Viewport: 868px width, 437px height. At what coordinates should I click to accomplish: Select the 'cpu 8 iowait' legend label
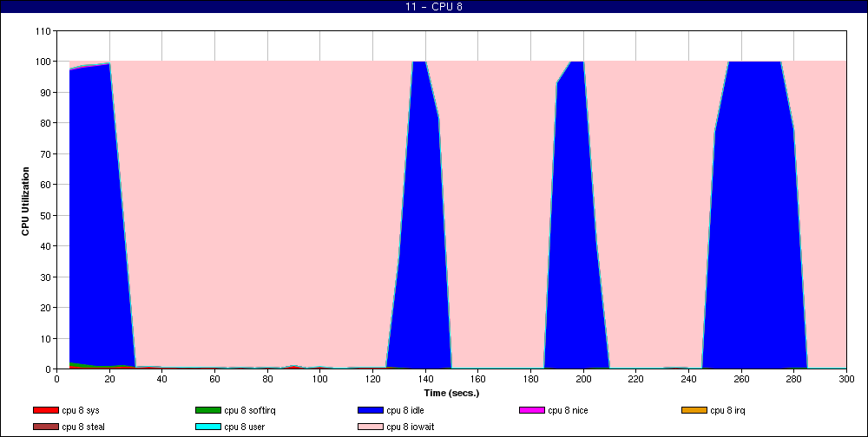(411, 427)
